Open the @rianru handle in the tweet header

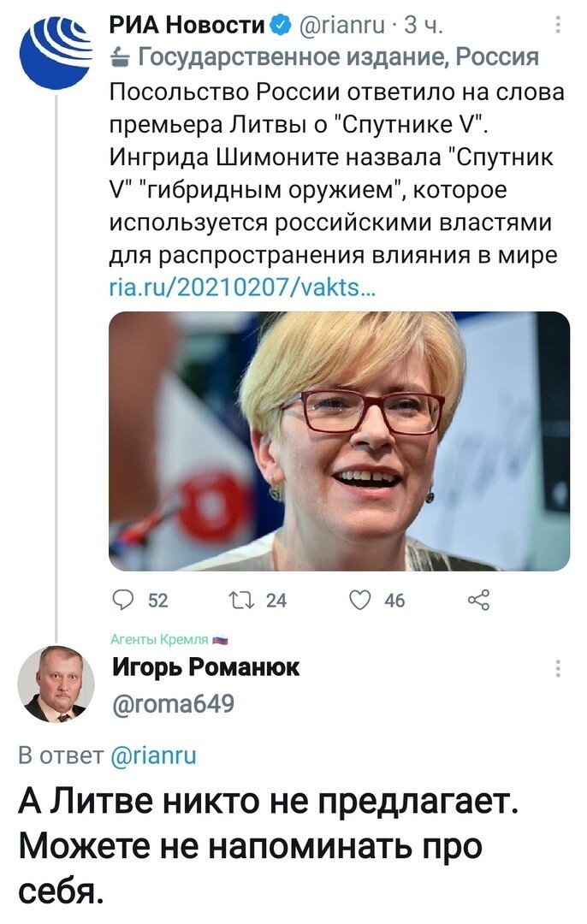click(x=341, y=26)
